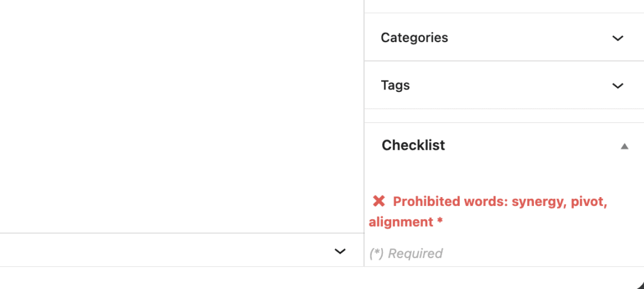This screenshot has width=644, height=289.
Task: Click the "(*) Required" note
Action: [x=406, y=254]
